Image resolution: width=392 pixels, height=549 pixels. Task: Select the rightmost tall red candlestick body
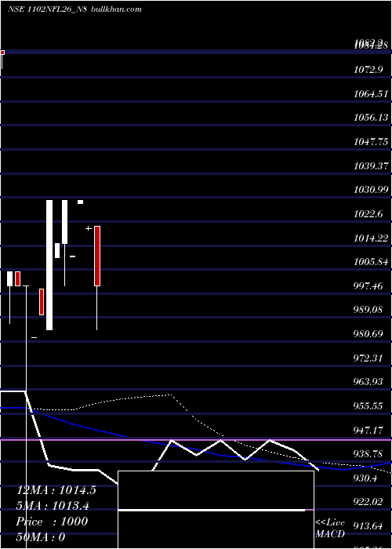click(x=97, y=256)
